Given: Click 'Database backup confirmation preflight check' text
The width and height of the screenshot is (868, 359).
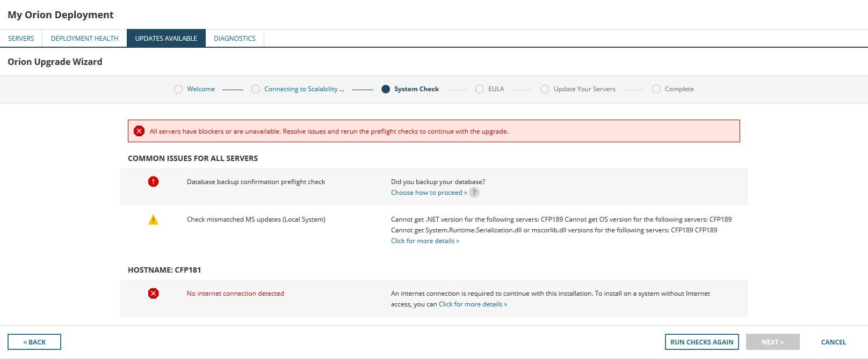Looking at the screenshot, I should click(x=256, y=182).
